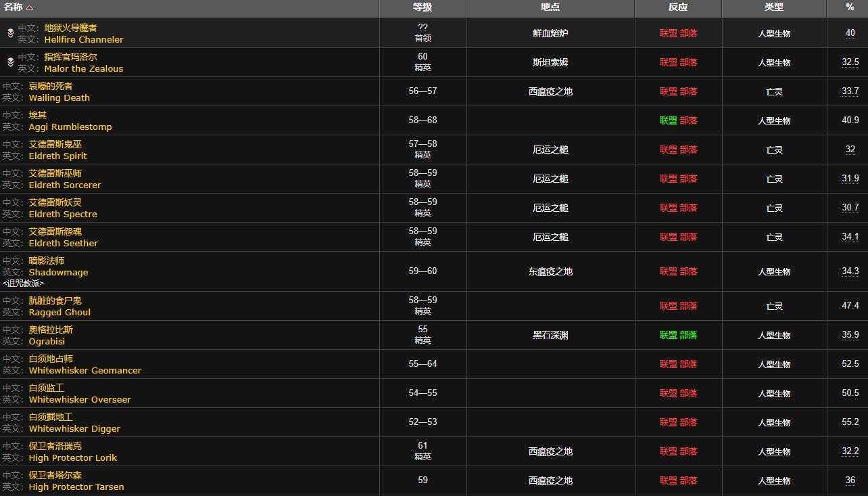Open Eldreth Spirit NPC link
Image resolution: width=868 pixels, height=496 pixels.
58,156
